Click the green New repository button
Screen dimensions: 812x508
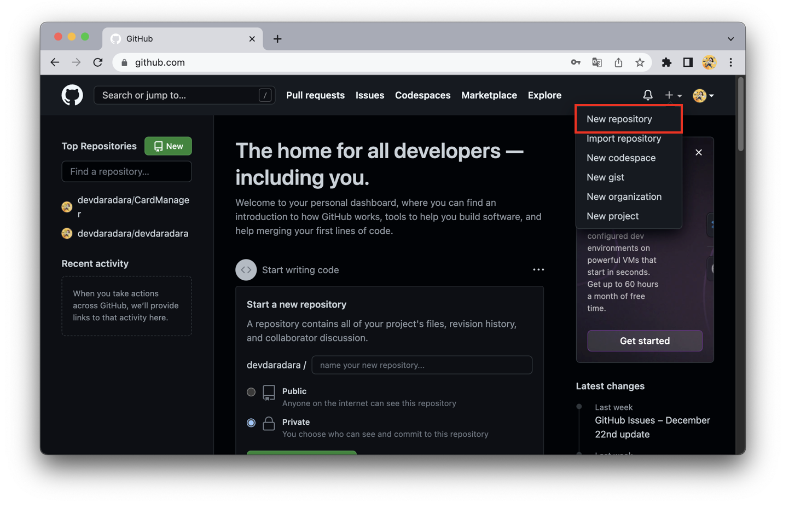168,146
